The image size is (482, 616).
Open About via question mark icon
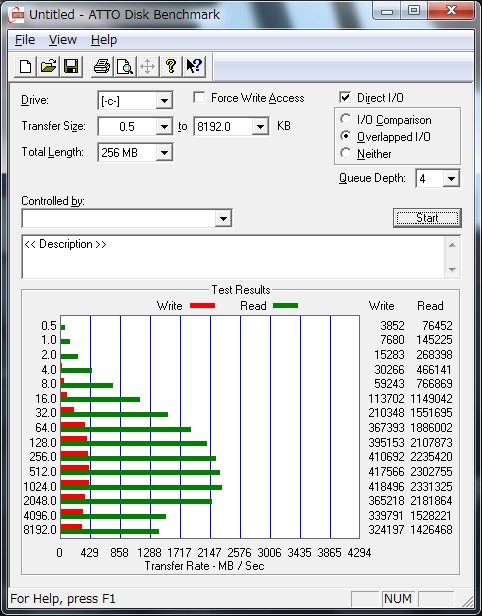pyautogui.click(x=171, y=66)
